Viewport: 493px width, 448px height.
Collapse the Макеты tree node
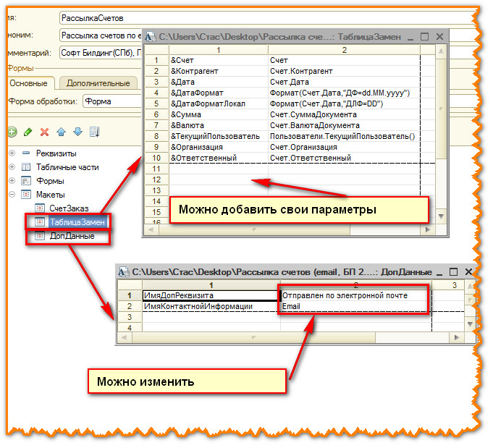[x=12, y=195]
